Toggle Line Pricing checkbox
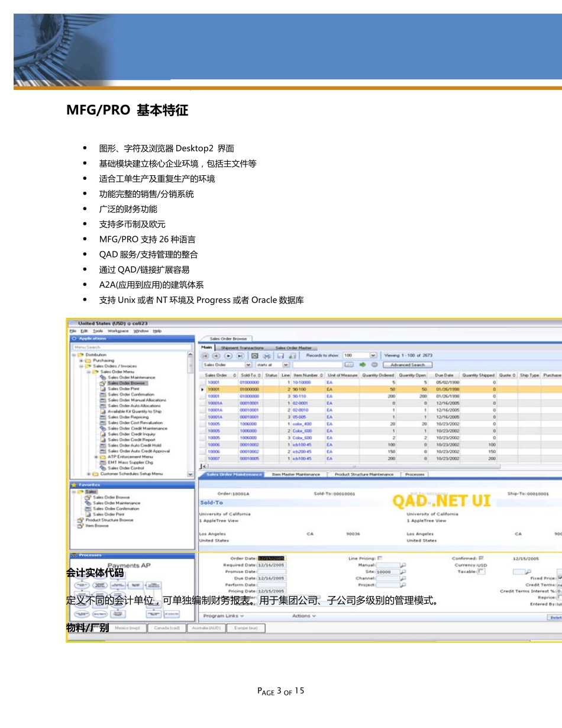 pyautogui.click(x=380, y=558)
